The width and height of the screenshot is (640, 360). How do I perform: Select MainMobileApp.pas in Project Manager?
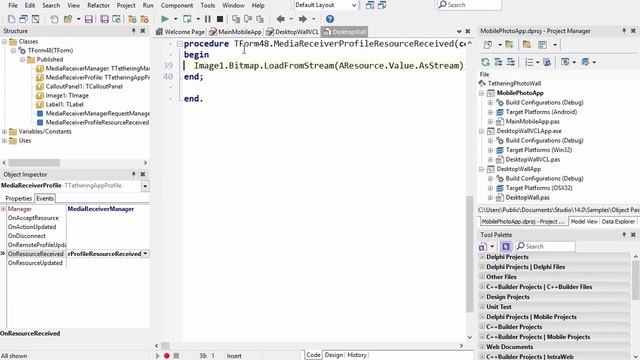(533, 122)
